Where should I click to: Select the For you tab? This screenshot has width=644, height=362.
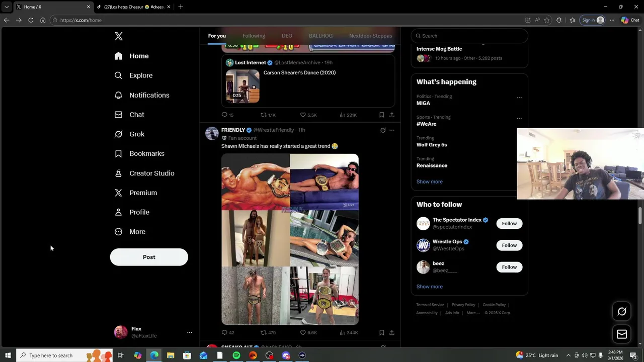(217, 36)
